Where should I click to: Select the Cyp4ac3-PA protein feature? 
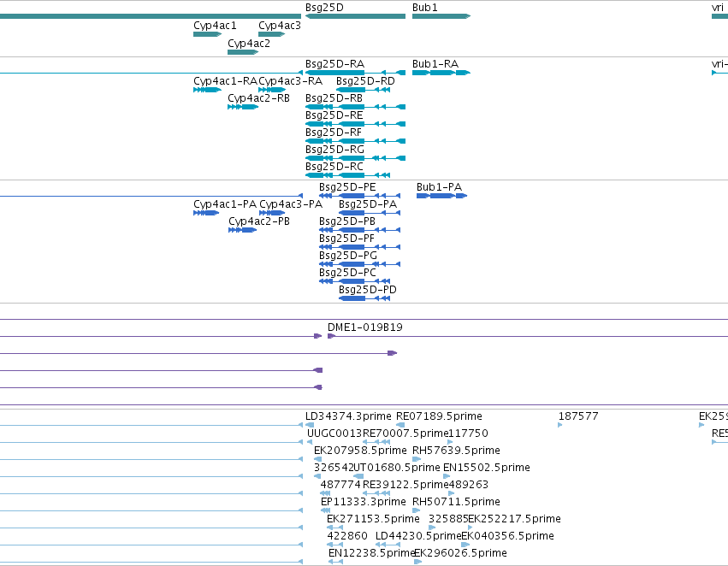coord(272,213)
